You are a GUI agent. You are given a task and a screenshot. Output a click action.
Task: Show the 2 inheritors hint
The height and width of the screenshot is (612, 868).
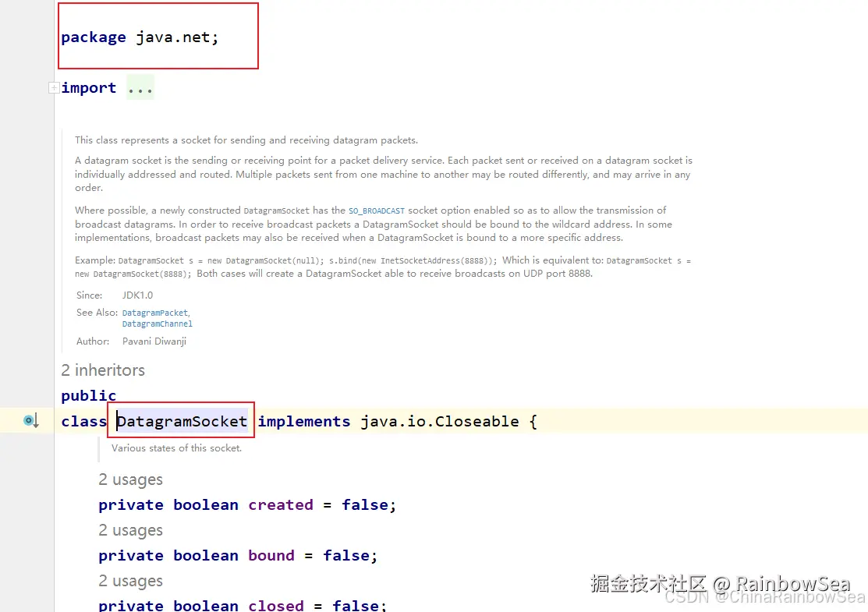tap(103, 370)
